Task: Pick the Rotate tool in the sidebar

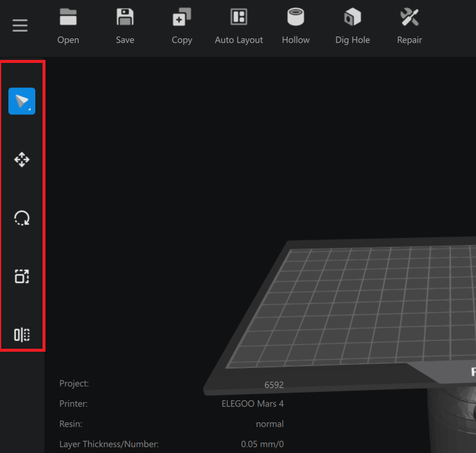Action: click(22, 218)
